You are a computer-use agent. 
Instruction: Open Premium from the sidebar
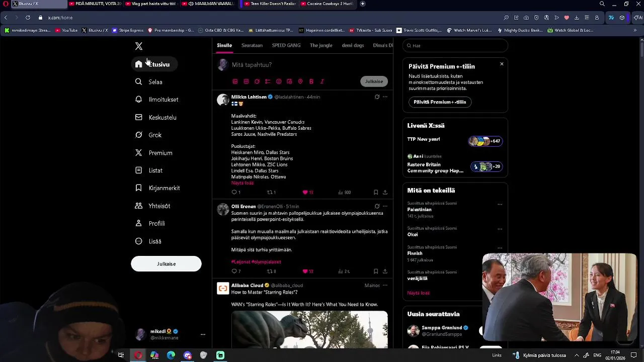153,153
